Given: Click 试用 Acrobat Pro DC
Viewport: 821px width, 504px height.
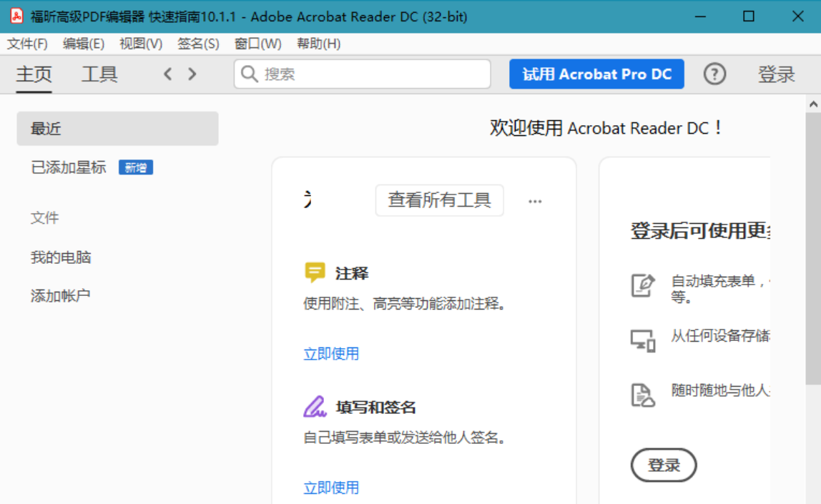Looking at the screenshot, I should click(x=596, y=74).
